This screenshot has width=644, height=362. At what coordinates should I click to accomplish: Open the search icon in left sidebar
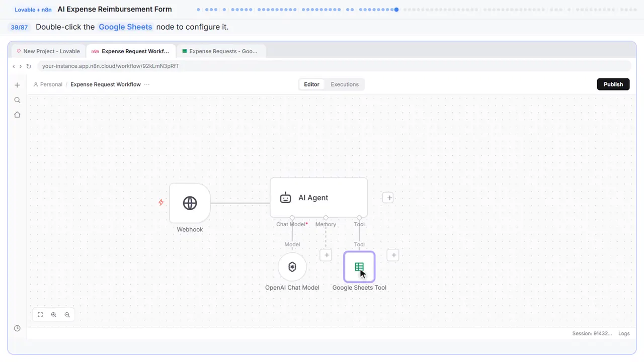click(17, 100)
